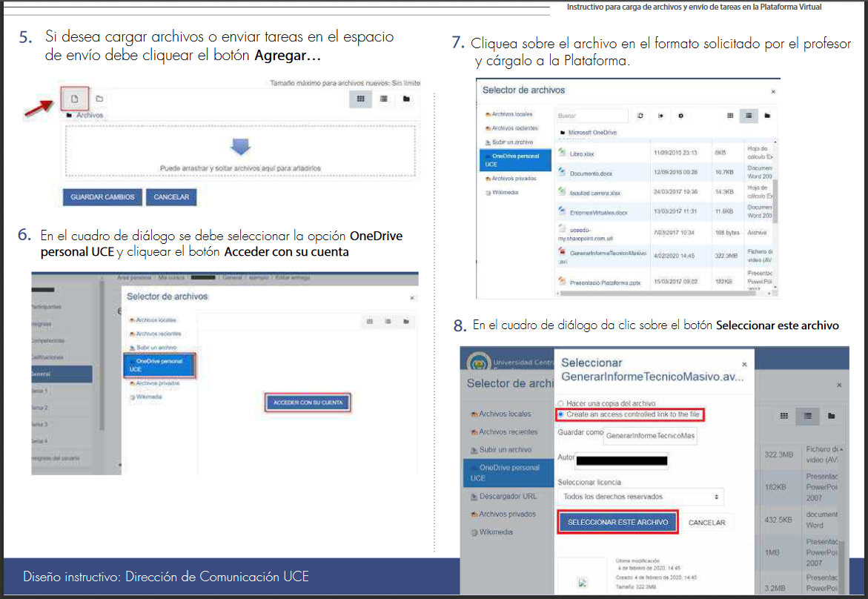The image size is (868, 599).
Task: Click vertical scrollbar of step 7 file list
Action: point(775,202)
